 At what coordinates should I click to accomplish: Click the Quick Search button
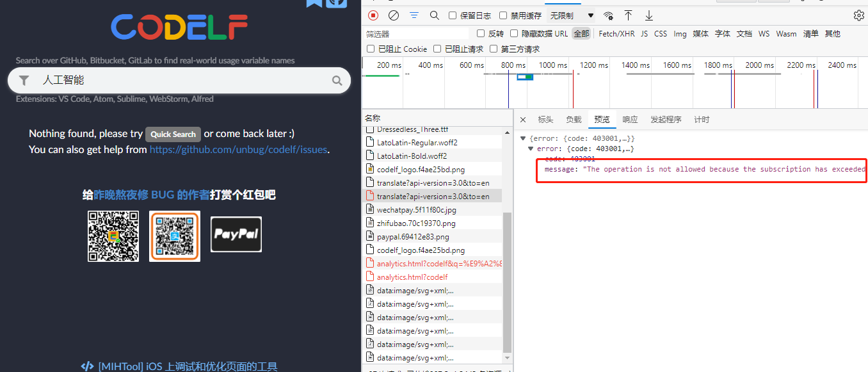pyautogui.click(x=173, y=134)
